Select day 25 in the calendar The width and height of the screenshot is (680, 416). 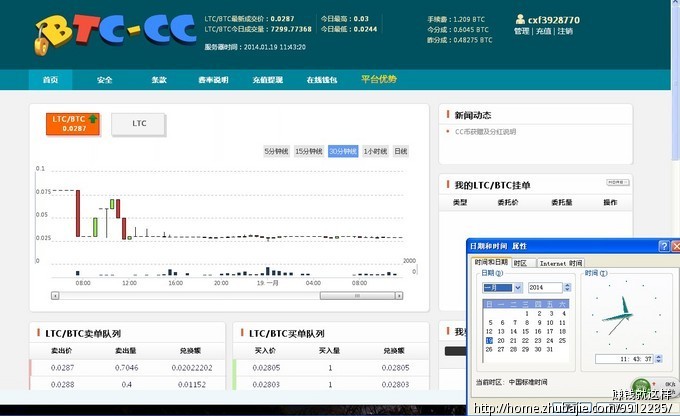click(562, 341)
